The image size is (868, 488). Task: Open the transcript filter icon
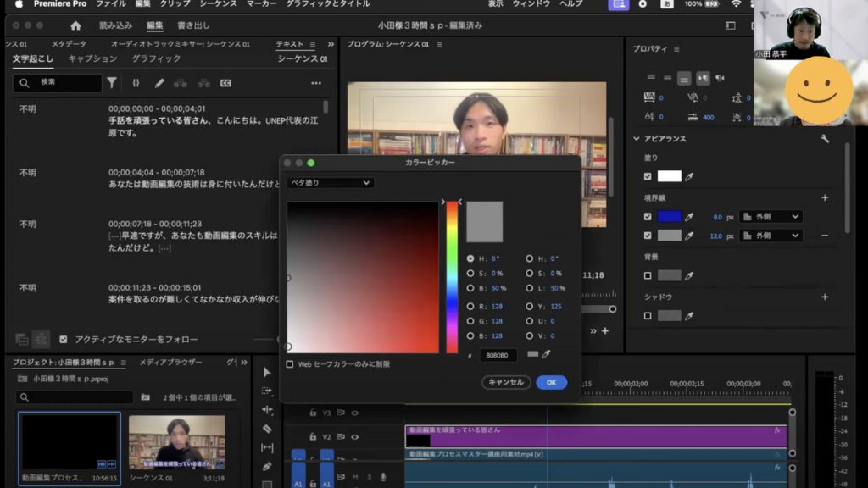point(112,83)
